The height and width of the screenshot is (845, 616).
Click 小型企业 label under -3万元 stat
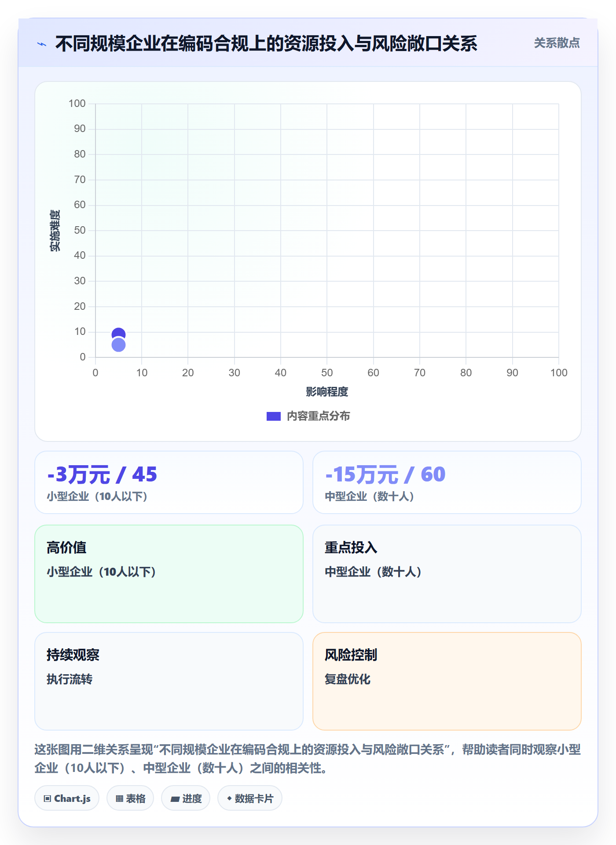click(x=97, y=496)
